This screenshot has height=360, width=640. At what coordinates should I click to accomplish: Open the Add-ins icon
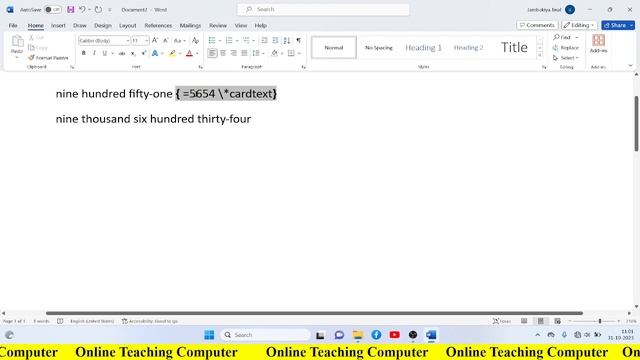598,44
